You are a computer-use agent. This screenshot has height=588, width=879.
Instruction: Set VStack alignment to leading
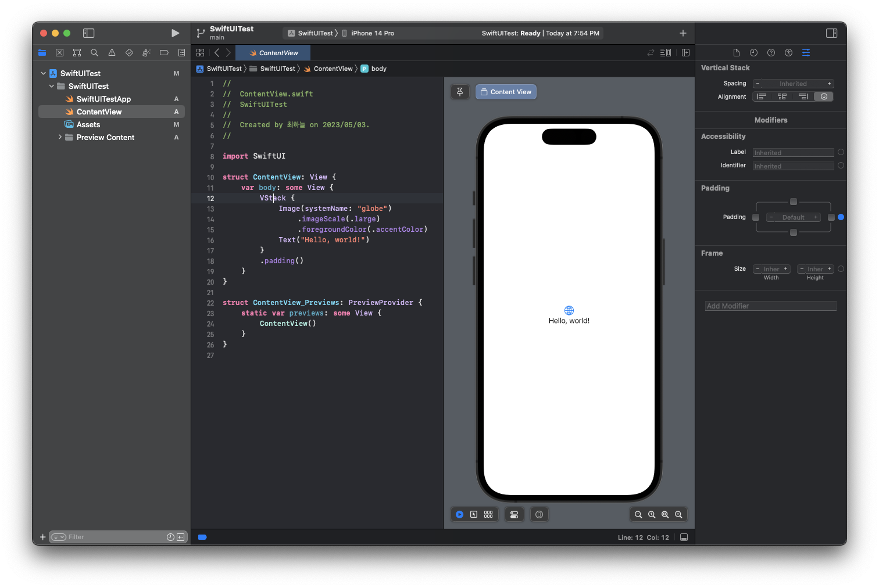tap(762, 96)
